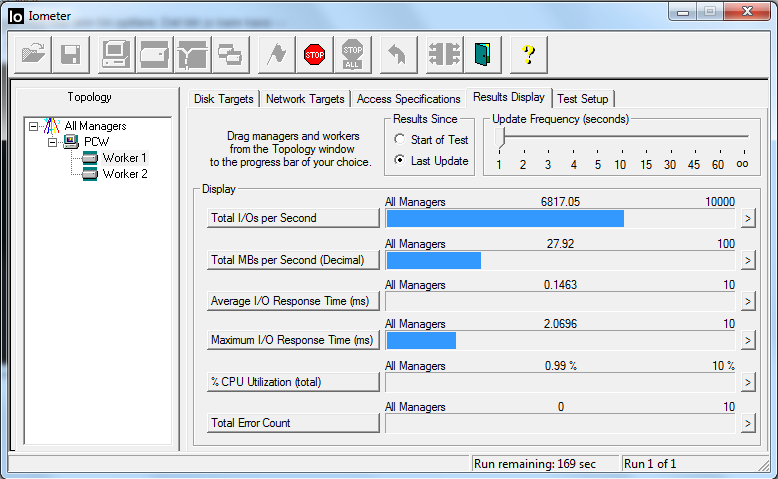Click All Managers rainbow icon
The width and height of the screenshot is (778, 479).
tap(52, 126)
